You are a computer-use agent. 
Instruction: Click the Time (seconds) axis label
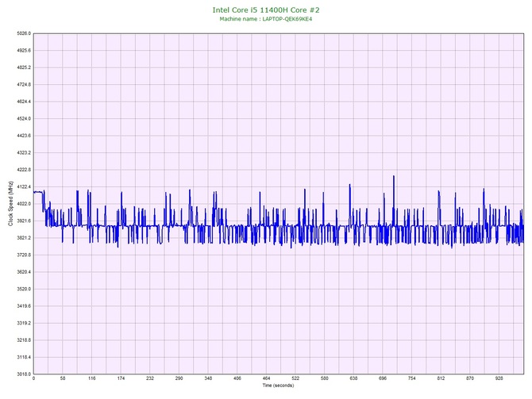click(278, 386)
